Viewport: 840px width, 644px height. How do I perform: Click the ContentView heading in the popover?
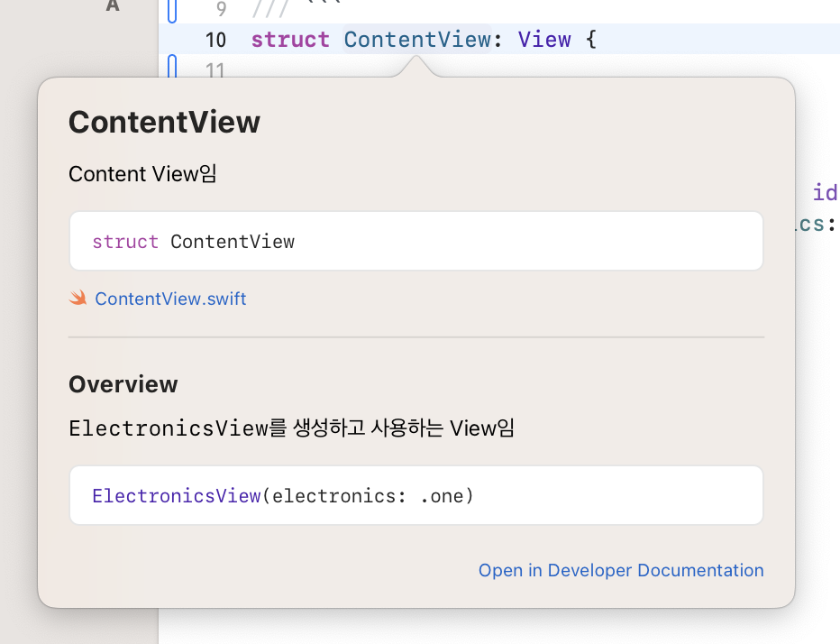tap(164, 123)
